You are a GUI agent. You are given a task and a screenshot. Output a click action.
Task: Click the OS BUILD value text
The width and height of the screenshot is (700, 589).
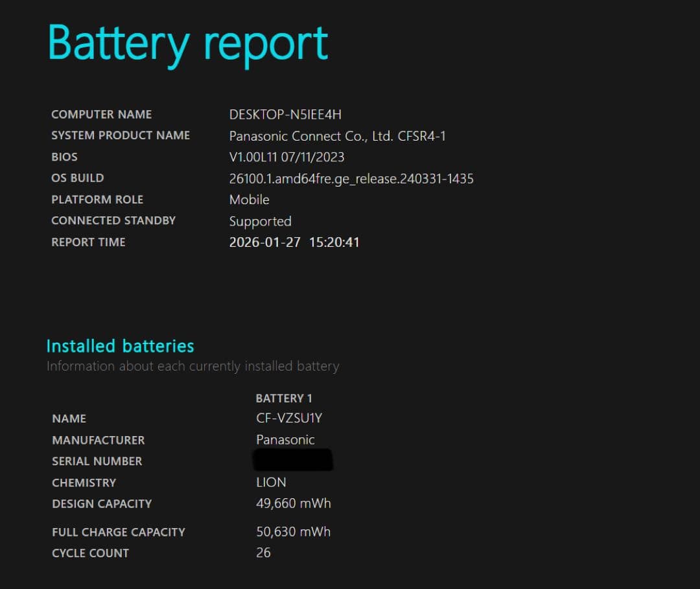351,178
